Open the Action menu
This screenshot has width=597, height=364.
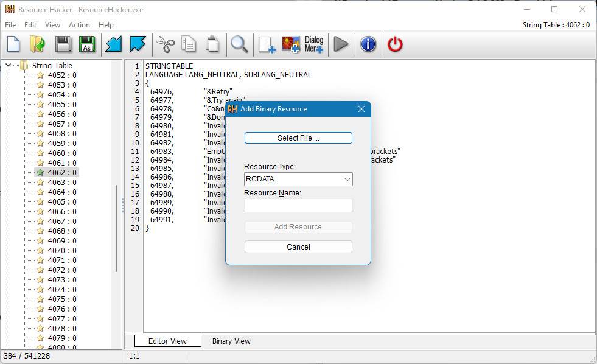79,25
